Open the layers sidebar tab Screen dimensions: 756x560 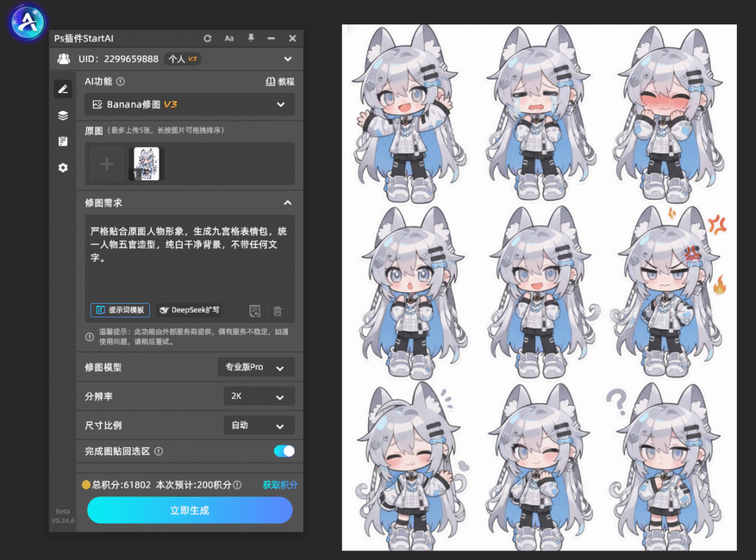coord(63,115)
